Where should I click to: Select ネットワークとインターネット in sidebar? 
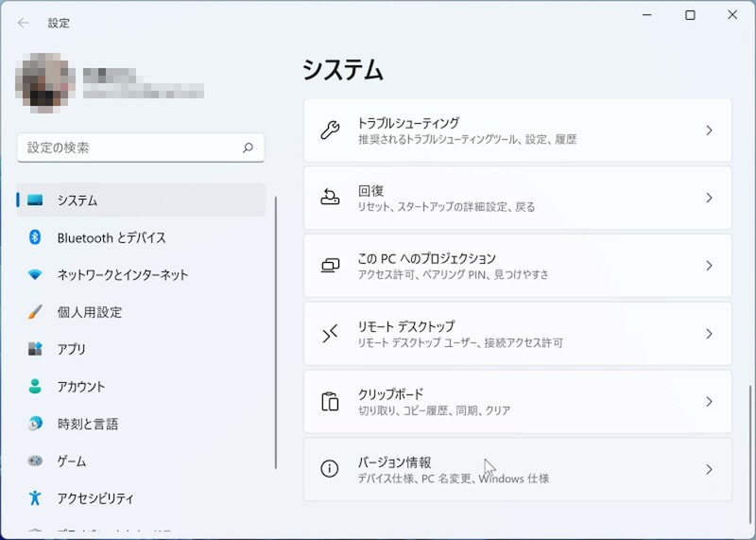(x=123, y=275)
